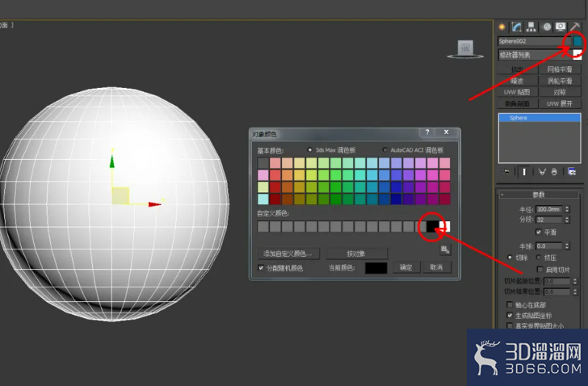Open the 修改器列表 dropdown
Viewport: 588px width, 386px height.
(x=540, y=55)
